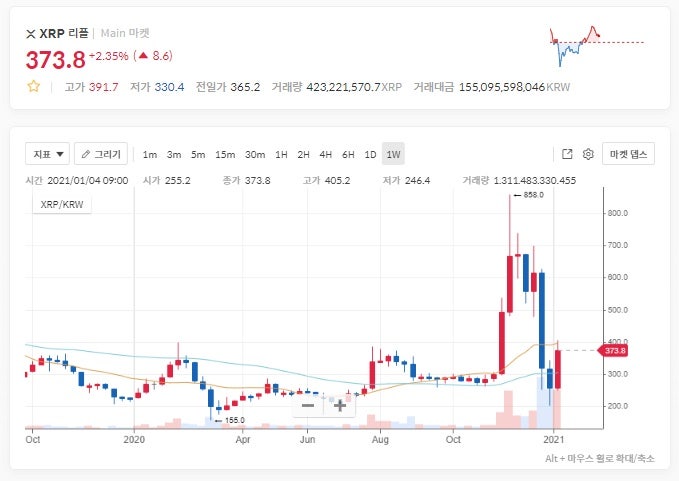Activate the 그리기 drawing tool button
Screen dimensions: 679x481
[x=101, y=154]
